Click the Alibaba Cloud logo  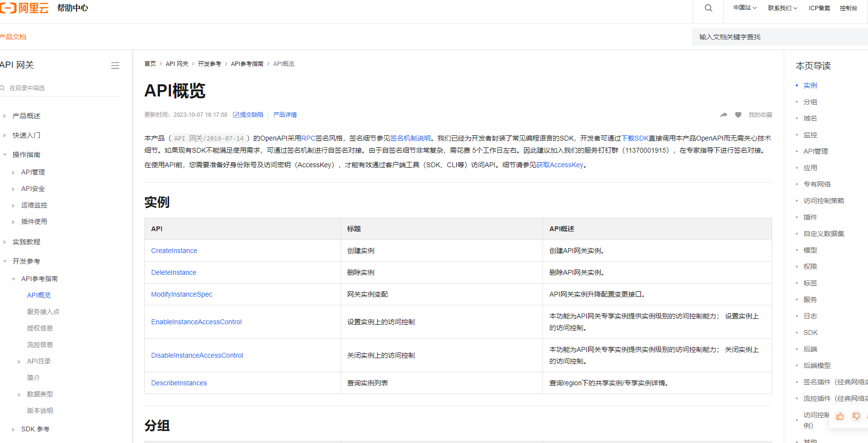tap(24, 8)
